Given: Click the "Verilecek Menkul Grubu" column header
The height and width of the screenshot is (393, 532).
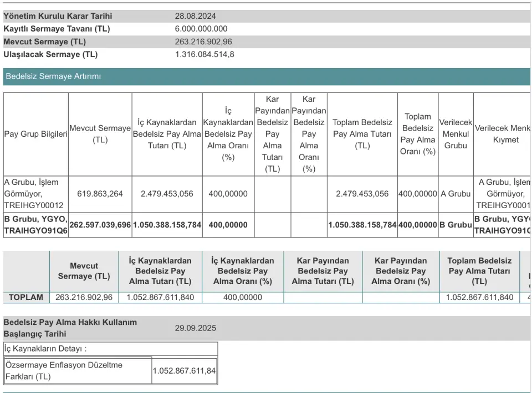Looking at the screenshot, I should (456, 134).
